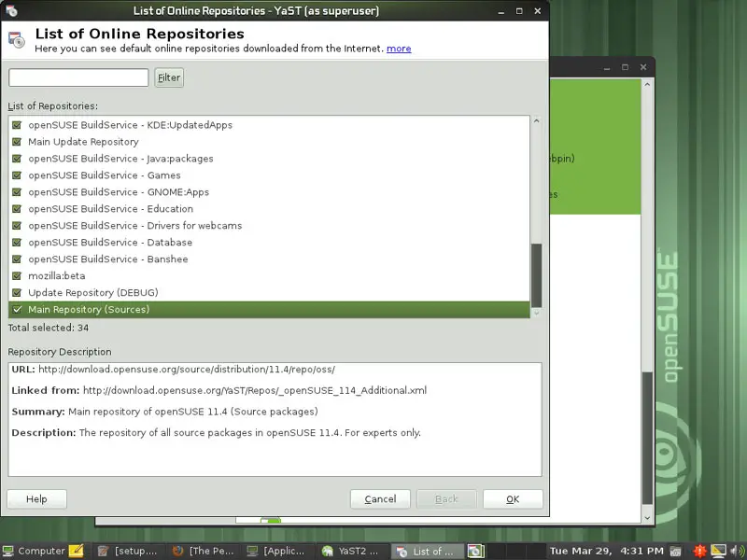Maximize the List of Online Repositories window
The width and height of the screenshot is (747, 560).
click(x=519, y=11)
